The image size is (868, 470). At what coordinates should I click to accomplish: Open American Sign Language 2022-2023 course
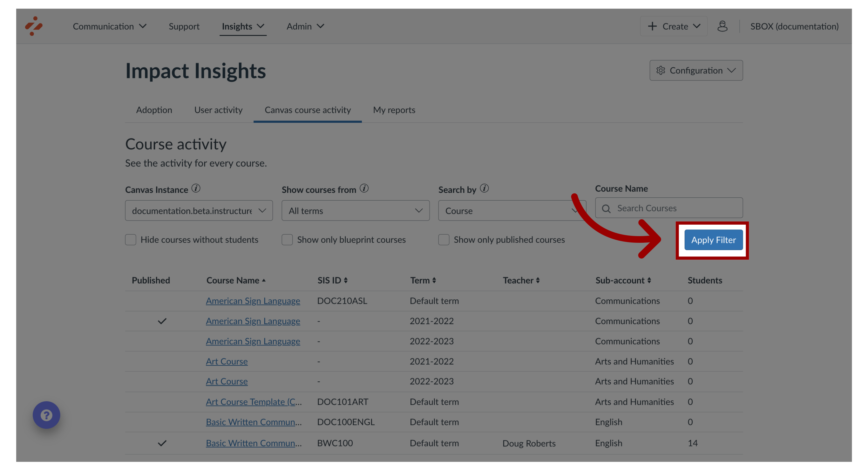coord(253,341)
